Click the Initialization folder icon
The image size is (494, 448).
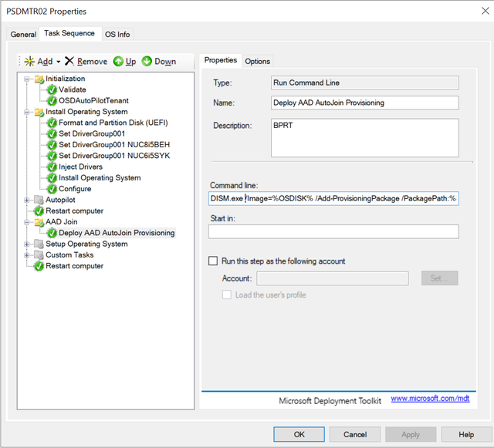click(39, 79)
